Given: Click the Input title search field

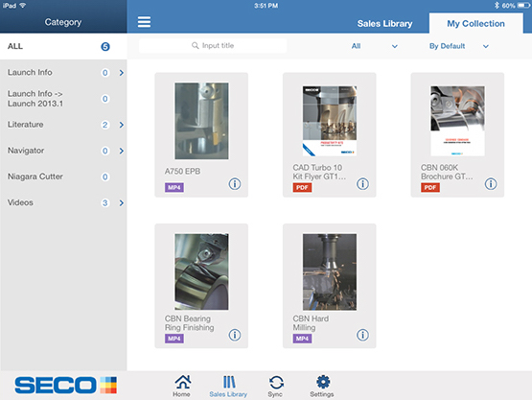Looking at the screenshot, I should 213,45.
